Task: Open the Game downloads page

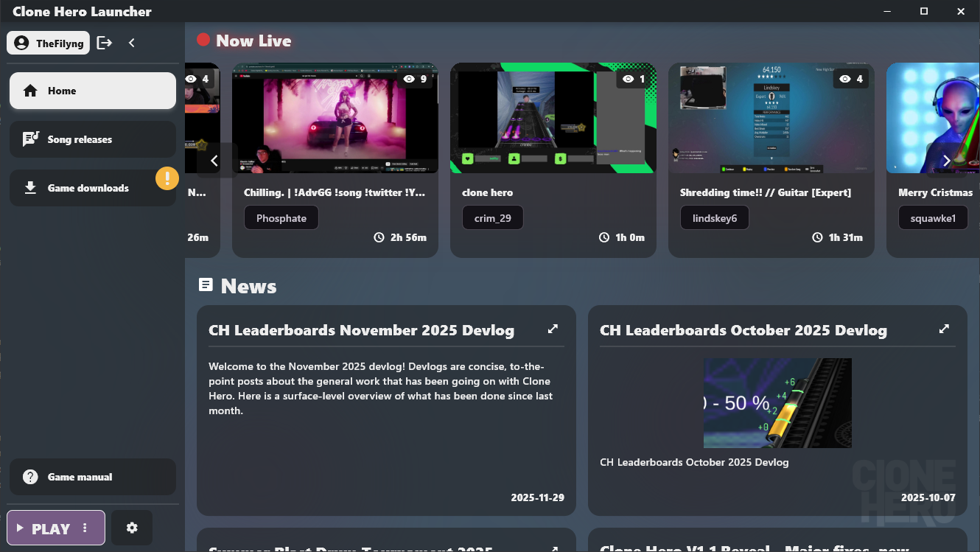Action: click(88, 188)
